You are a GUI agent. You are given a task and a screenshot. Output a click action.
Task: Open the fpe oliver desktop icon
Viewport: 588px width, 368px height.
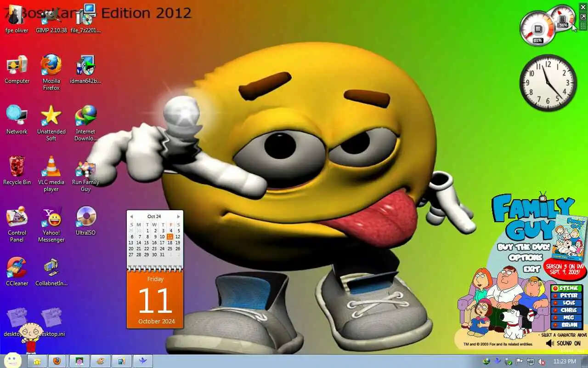point(17,18)
